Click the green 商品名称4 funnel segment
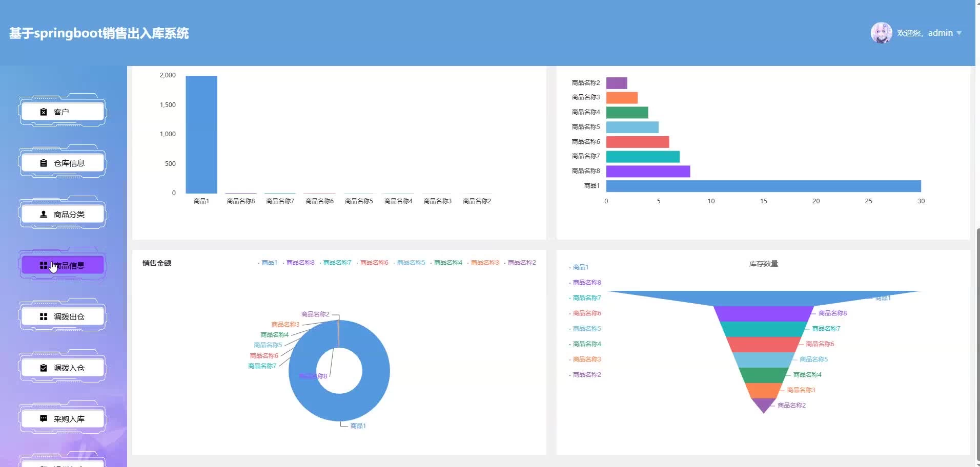Viewport: 980px width, 467px height. click(764, 375)
